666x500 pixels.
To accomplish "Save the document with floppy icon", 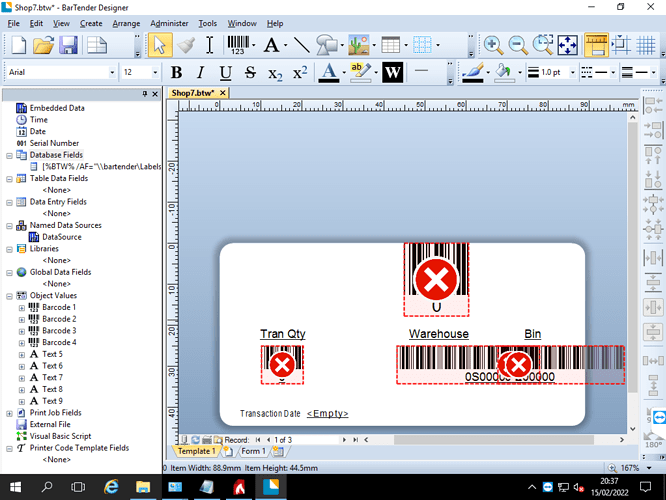I will (68, 45).
